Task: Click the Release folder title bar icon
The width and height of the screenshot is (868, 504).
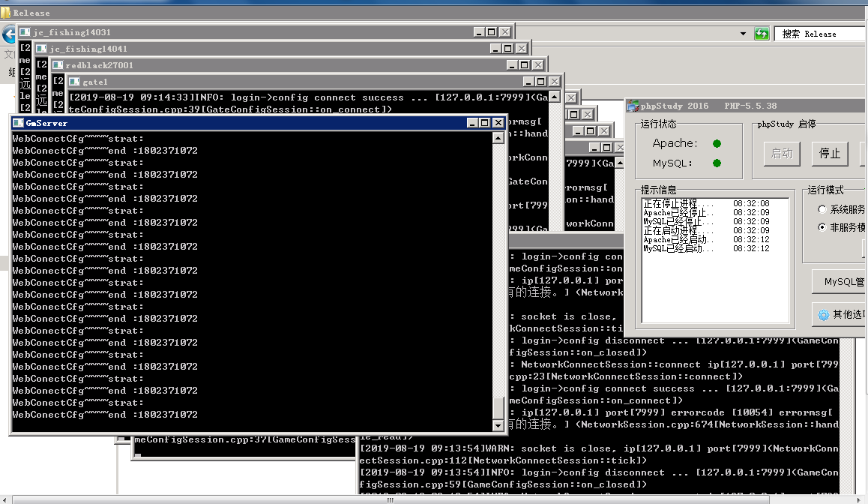Action: click(5, 12)
